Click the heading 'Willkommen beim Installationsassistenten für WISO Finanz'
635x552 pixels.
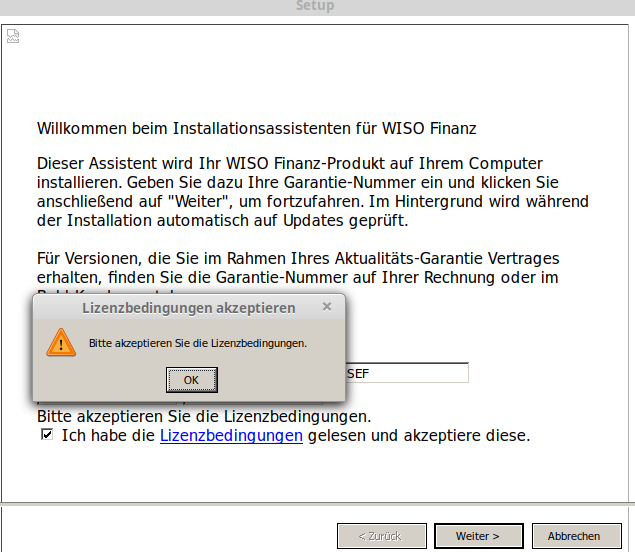coord(257,128)
